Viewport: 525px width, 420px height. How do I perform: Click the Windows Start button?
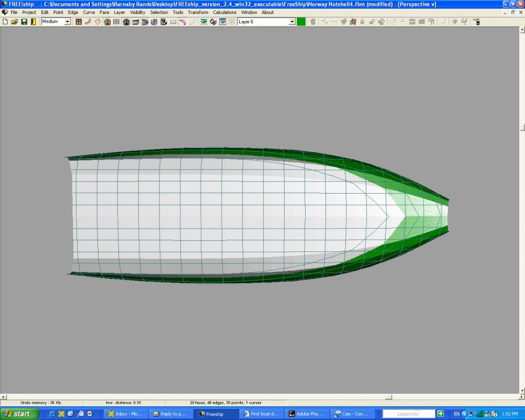tap(19, 414)
